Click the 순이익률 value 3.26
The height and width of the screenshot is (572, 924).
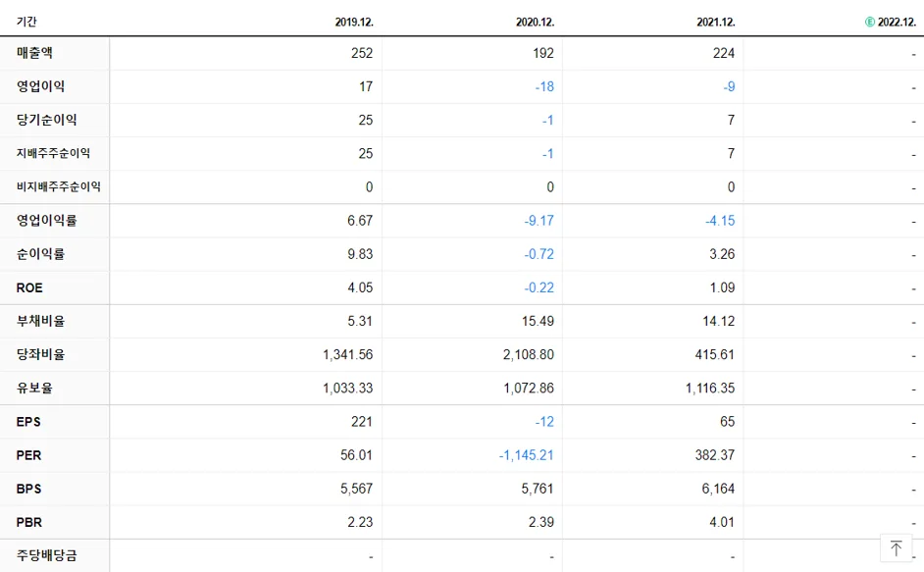coord(722,254)
